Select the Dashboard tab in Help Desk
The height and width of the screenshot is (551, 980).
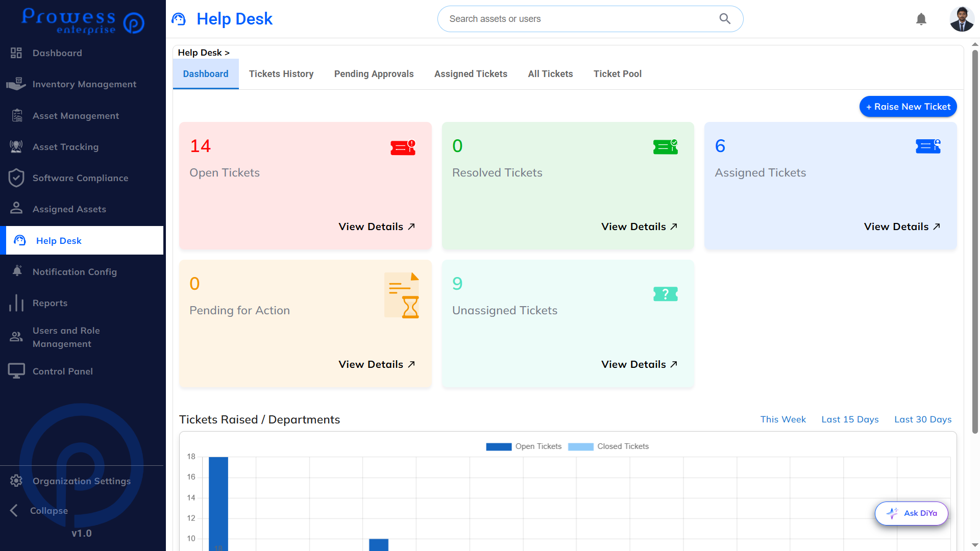[x=206, y=74]
